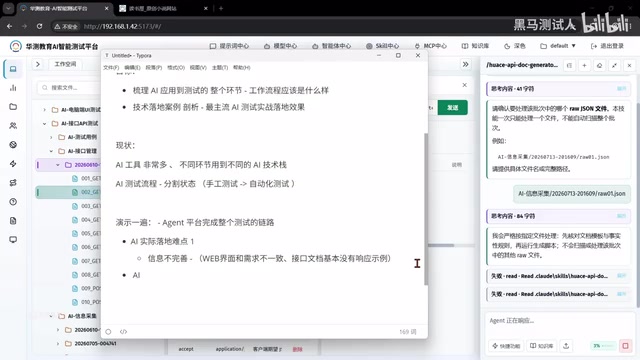Open Typora 帮助(H) menu

[x=242, y=67]
